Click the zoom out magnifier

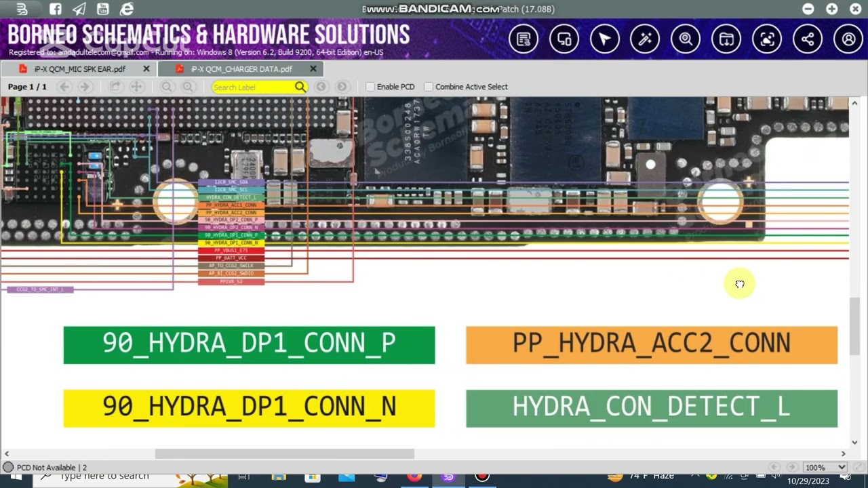coord(167,87)
